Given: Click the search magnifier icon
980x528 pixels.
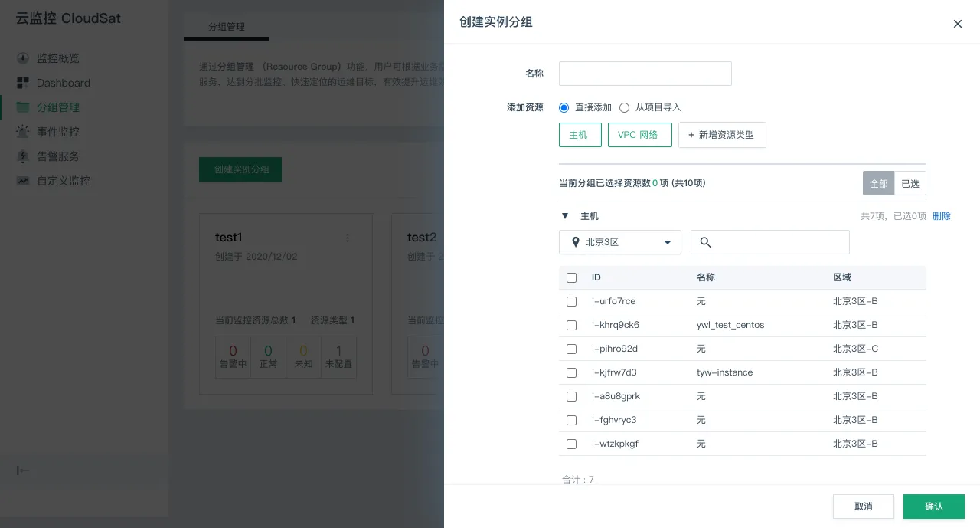Looking at the screenshot, I should [x=706, y=242].
